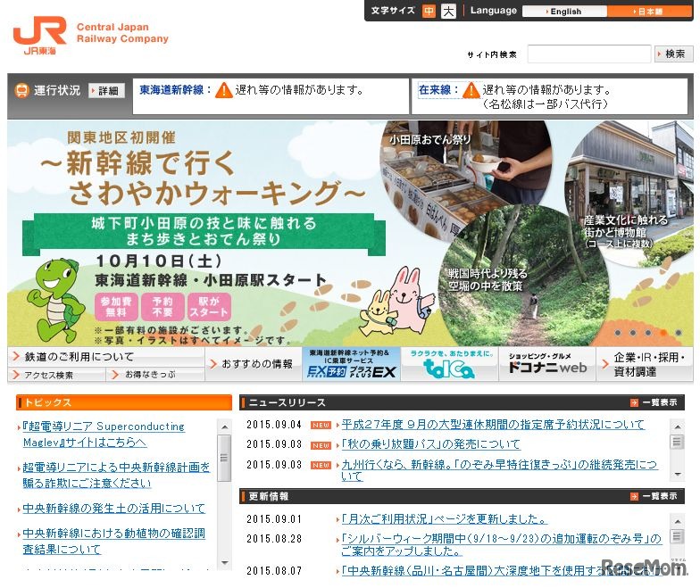This screenshot has width=700, height=588.
Task: Click the site search input field
Action: 589,54
